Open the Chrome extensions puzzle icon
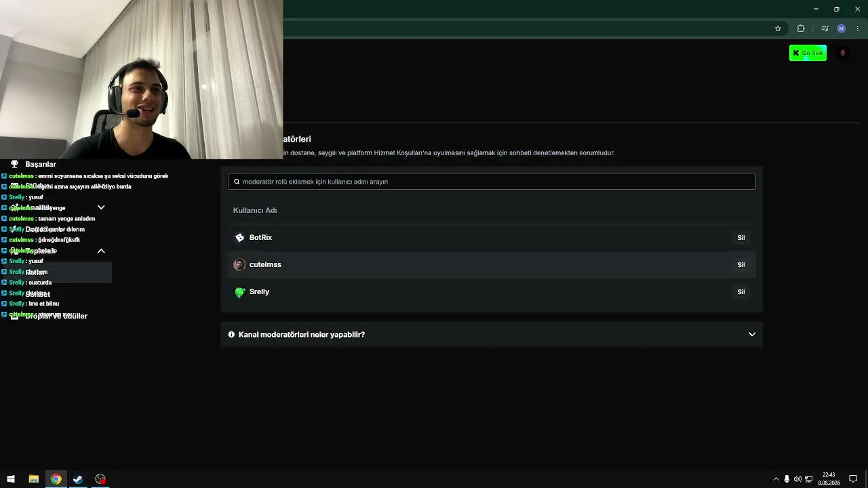This screenshot has width=868, height=488. [x=801, y=28]
